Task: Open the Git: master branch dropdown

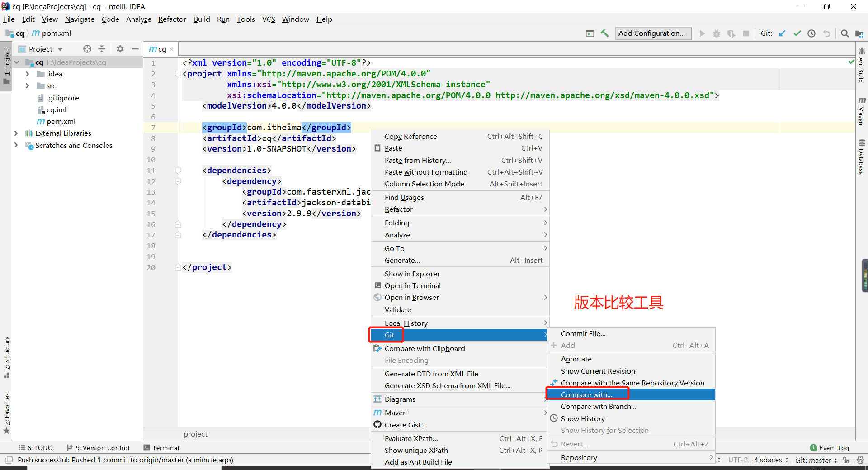Action: 816,460
